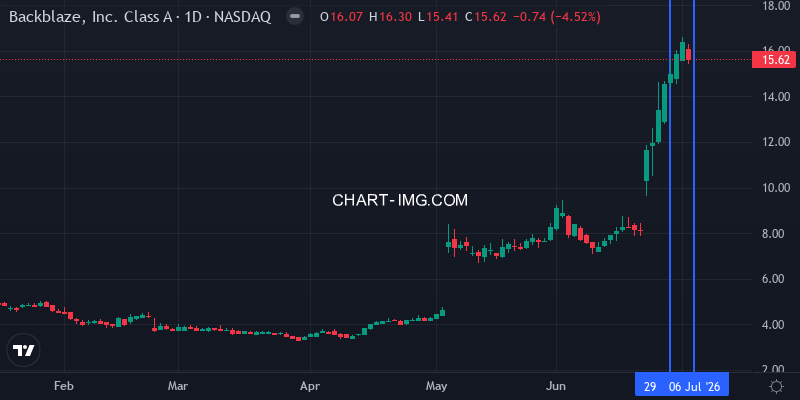Select the 15.62 current price label
The width and height of the screenshot is (800, 400).
[x=776, y=60]
